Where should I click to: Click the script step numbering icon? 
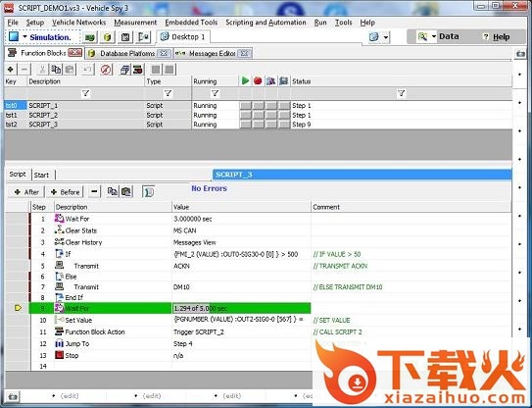coord(149,192)
